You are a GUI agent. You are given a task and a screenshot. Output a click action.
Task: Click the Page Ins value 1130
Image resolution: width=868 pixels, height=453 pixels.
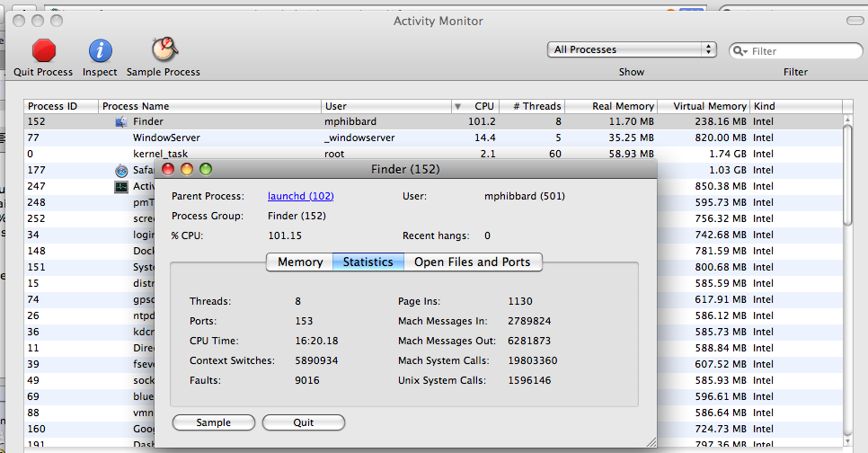point(520,302)
